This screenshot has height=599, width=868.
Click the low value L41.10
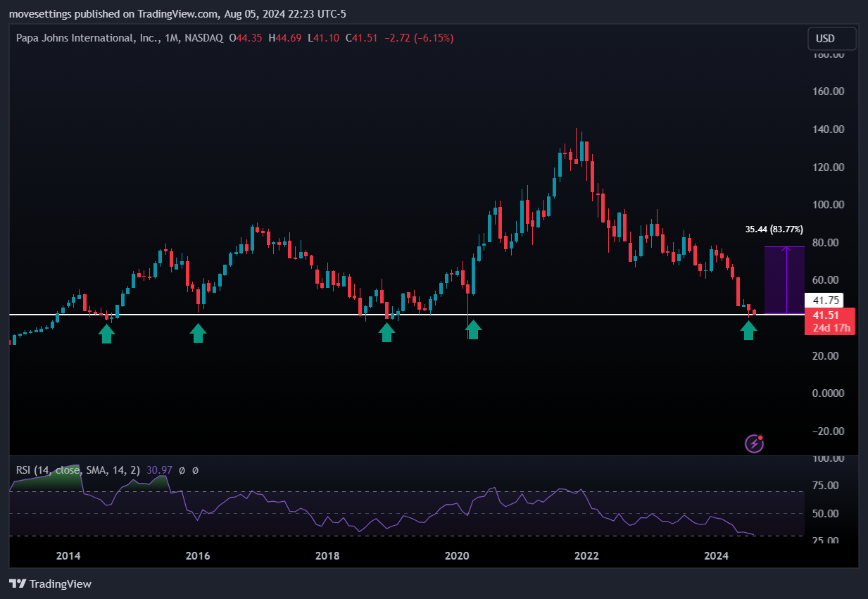click(x=324, y=38)
